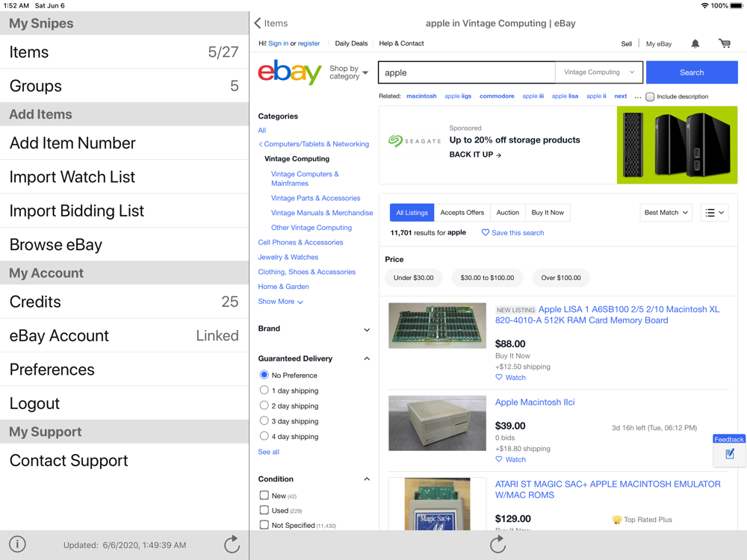
Task: Choose 2 day shipping
Action: point(264,405)
